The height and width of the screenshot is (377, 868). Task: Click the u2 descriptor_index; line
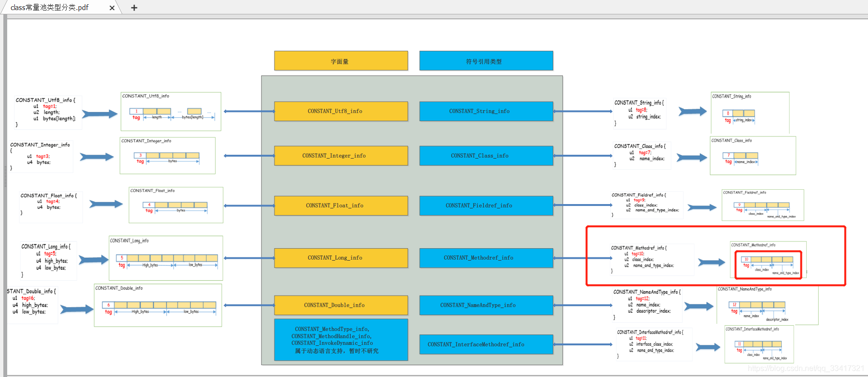[x=650, y=311]
